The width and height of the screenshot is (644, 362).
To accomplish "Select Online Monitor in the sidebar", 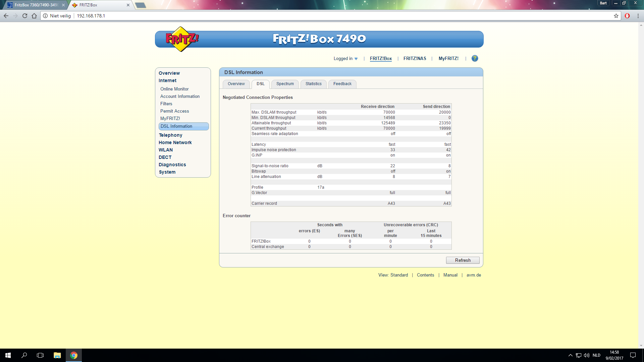I will click(174, 89).
